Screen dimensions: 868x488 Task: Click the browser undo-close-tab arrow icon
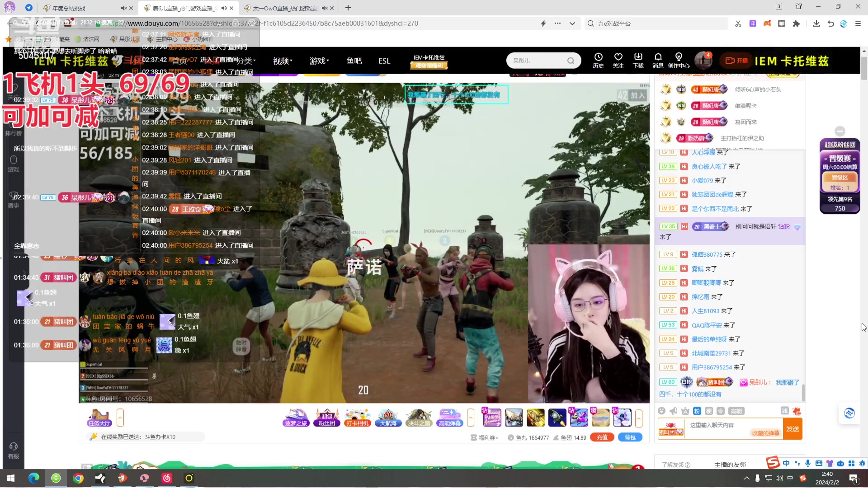pos(831,23)
